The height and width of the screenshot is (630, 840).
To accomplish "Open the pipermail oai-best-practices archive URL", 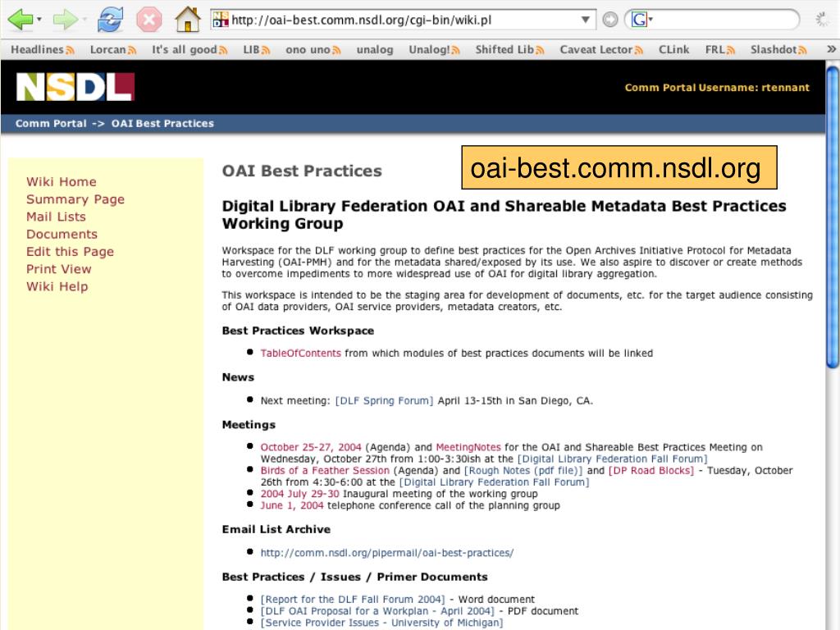I will pos(387,553).
